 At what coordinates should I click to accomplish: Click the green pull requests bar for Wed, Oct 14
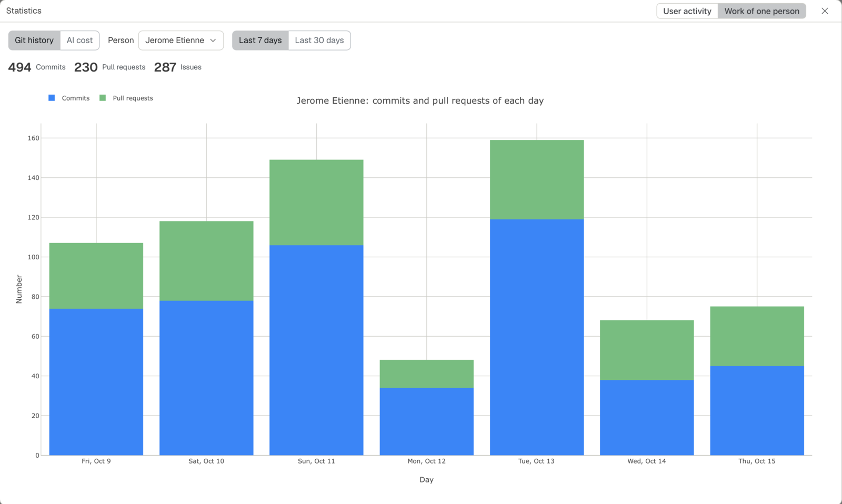pyautogui.click(x=647, y=350)
